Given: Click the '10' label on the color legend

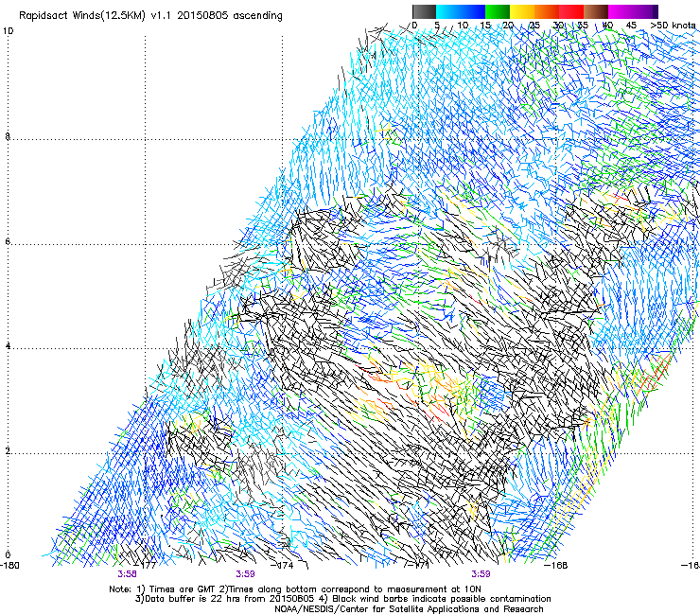Looking at the screenshot, I should (463, 26).
